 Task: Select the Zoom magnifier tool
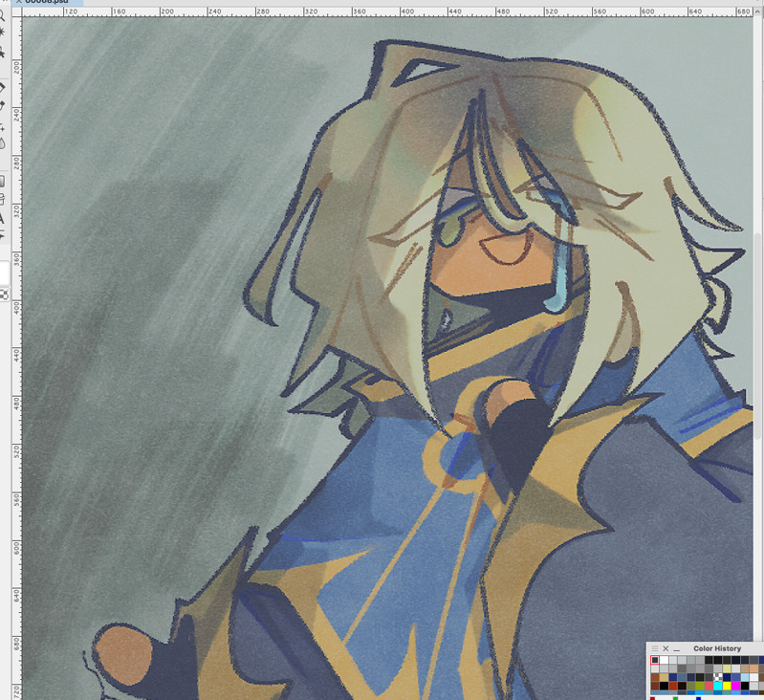2,16
